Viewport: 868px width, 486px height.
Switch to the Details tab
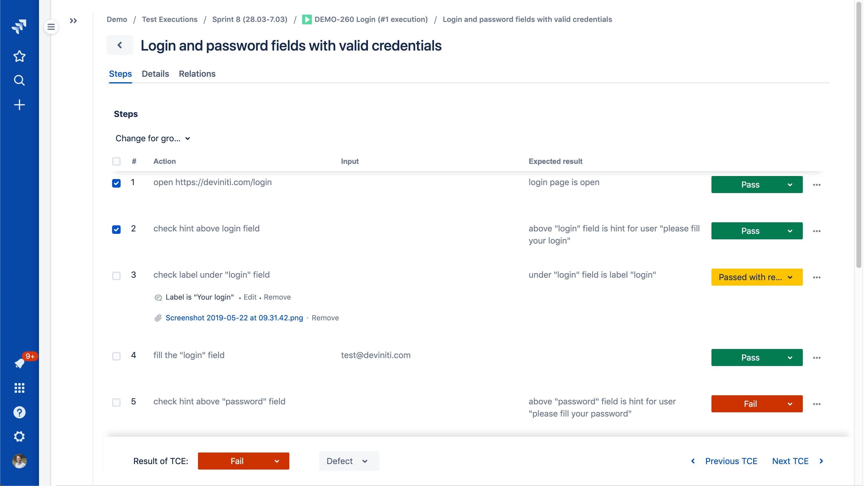coord(155,74)
